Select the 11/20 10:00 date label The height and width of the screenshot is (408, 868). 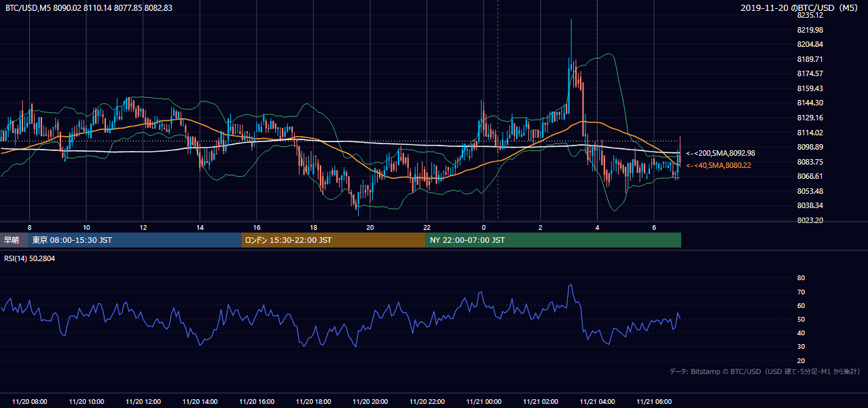86,402
